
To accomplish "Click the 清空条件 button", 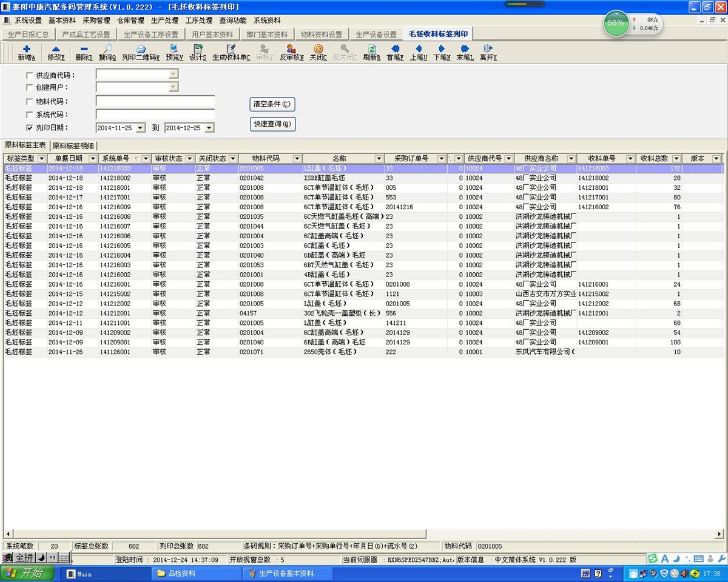I will tap(272, 104).
